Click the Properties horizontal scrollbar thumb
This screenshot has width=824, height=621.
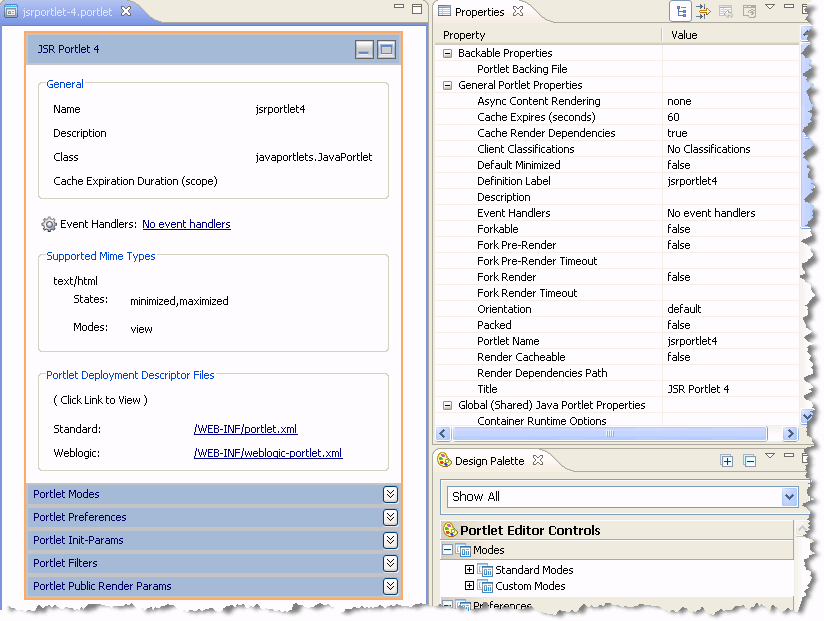(x=610, y=434)
